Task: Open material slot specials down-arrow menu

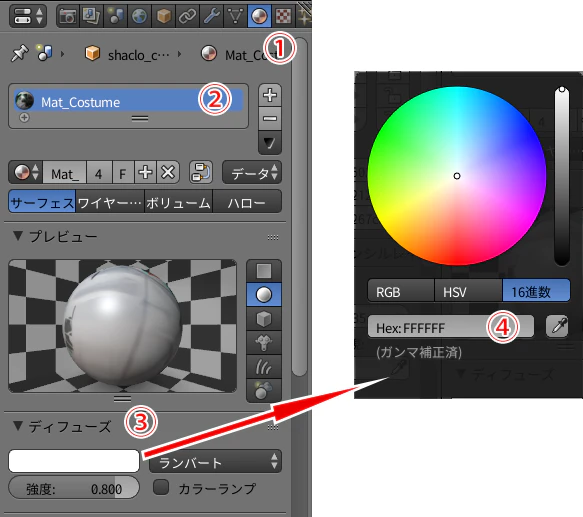Action: point(270,142)
